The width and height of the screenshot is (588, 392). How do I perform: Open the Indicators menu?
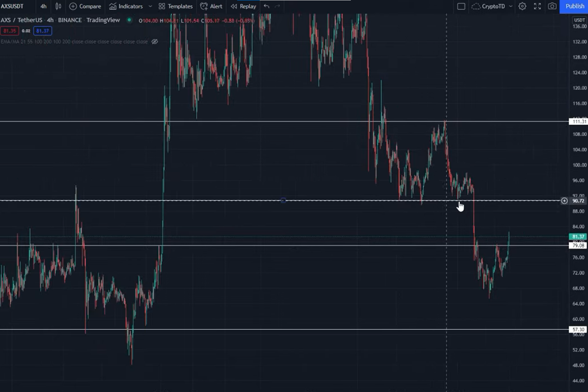click(x=126, y=6)
